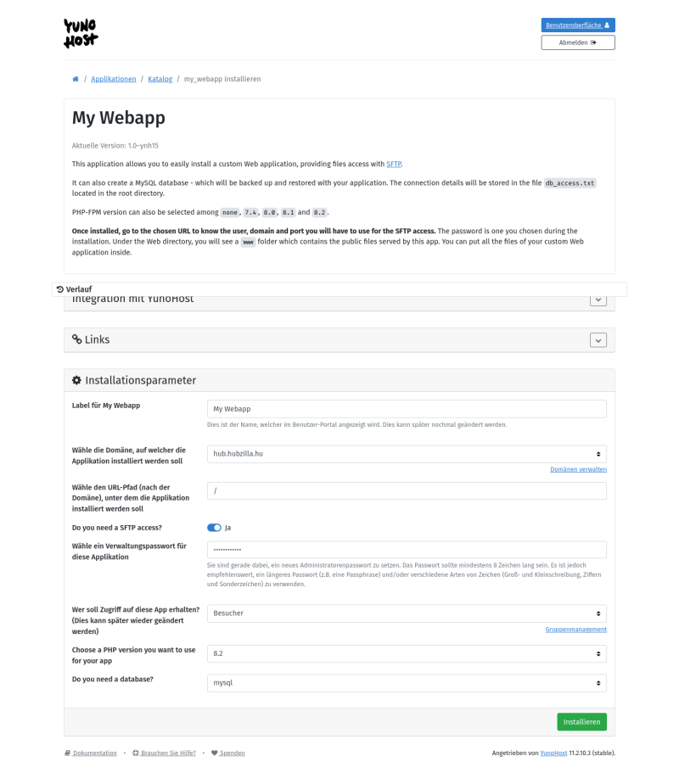The width and height of the screenshot is (679, 784).
Task: Go to home via breadcrumb house icon
Action: 76,79
